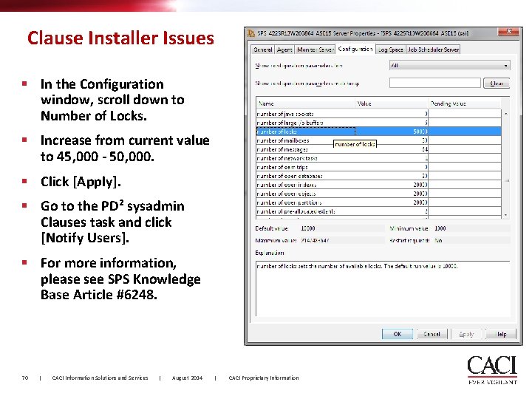Select the 'number of open databases' row
Image resolution: width=532 pixels, height=399 pixels.
pos(378,176)
